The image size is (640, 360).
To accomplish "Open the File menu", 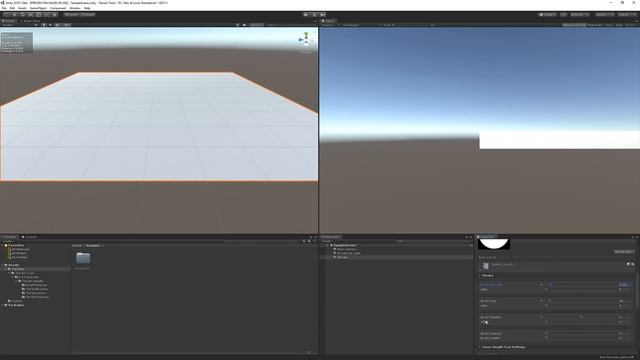I will [4, 8].
